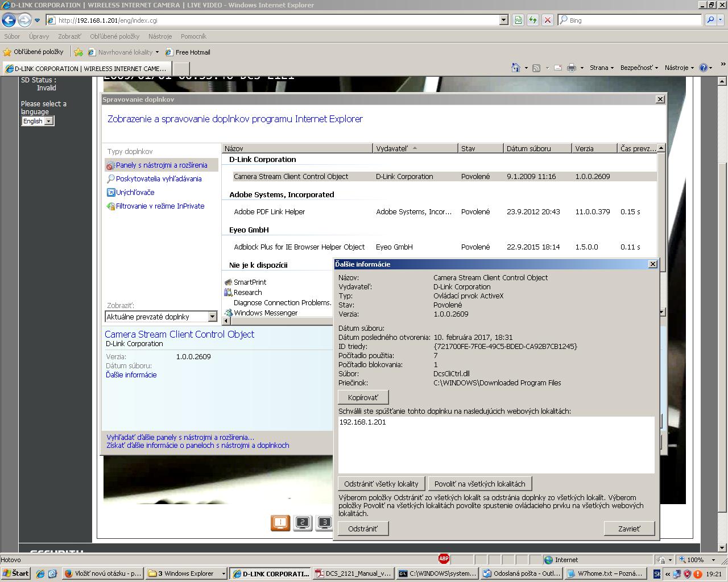The width and height of the screenshot is (728, 582).
Task: Open the Nástroje menu in menu bar
Action: coord(160,36)
